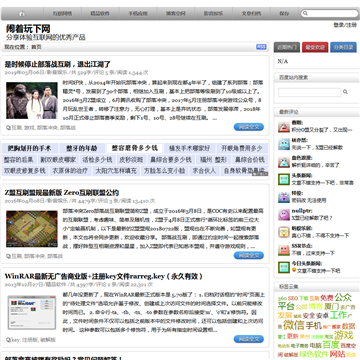Open the article '是时候停止部落战互刷，退出江湖了'
Screen dimensions: 360x360
pyautogui.click(x=57, y=64)
